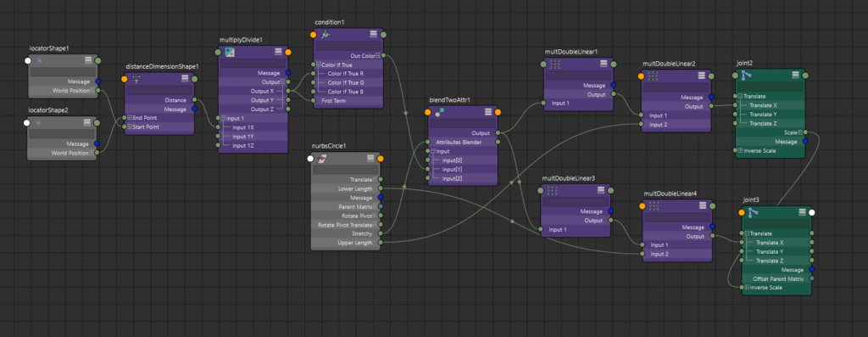The image size is (868, 337).
Task: Select the Upper Length attribute row
Action: point(346,242)
